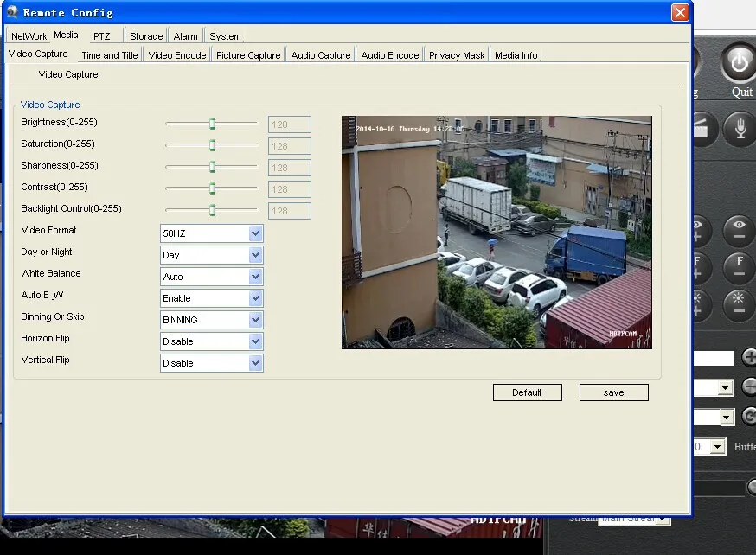Click the Saturation value field
Image resolution: width=756 pixels, height=555 pixels.
(x=289, y=146)
